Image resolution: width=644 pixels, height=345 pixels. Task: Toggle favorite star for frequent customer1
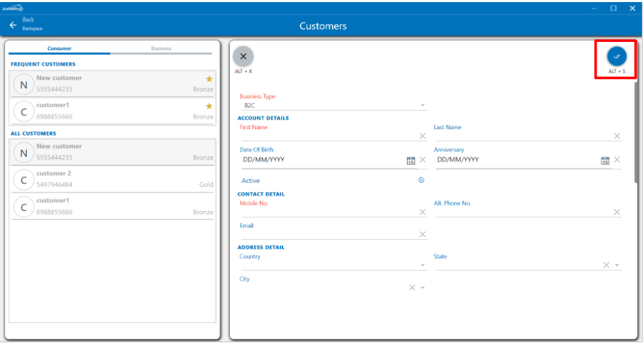point(209,106)
